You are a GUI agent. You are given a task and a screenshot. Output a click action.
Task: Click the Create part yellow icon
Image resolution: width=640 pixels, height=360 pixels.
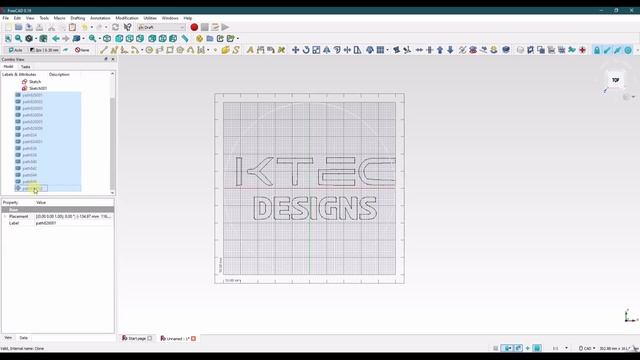coord(199,38)
